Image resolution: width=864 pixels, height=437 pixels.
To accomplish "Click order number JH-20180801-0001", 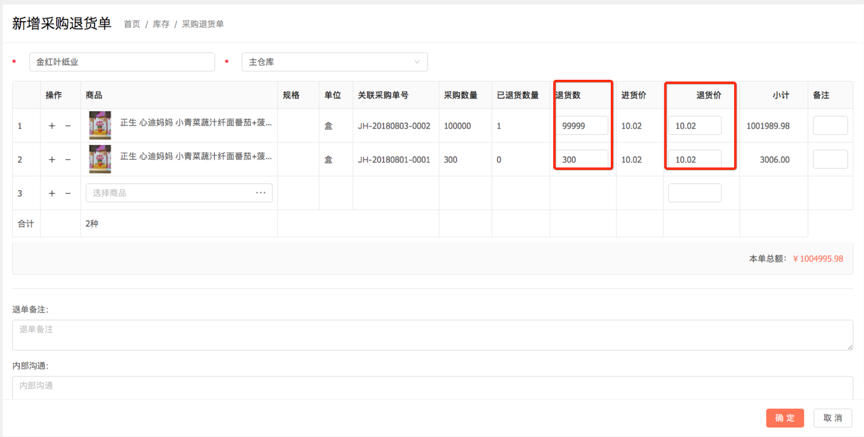I will click(x=394, y=159).
